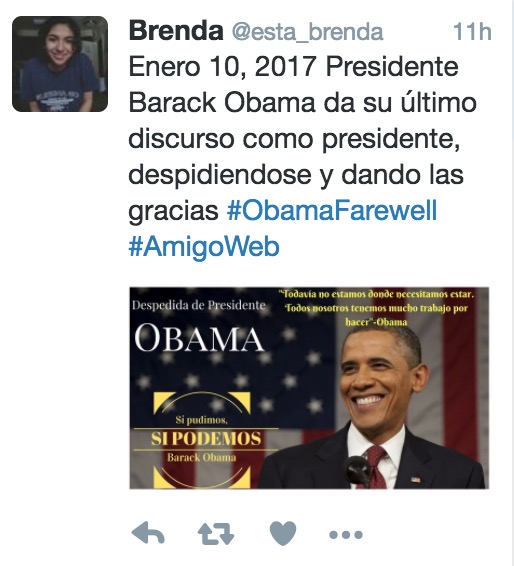Click the large OBAMA title in the image
The height and width of the screenshot is (566, 514).
pyautogui.click(x=199, y=338)
